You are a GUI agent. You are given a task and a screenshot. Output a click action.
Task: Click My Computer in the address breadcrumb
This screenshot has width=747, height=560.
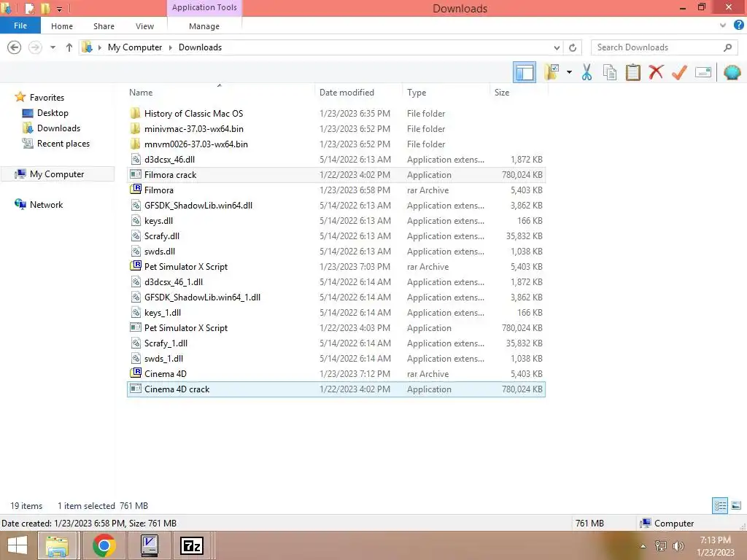[135, 47]
